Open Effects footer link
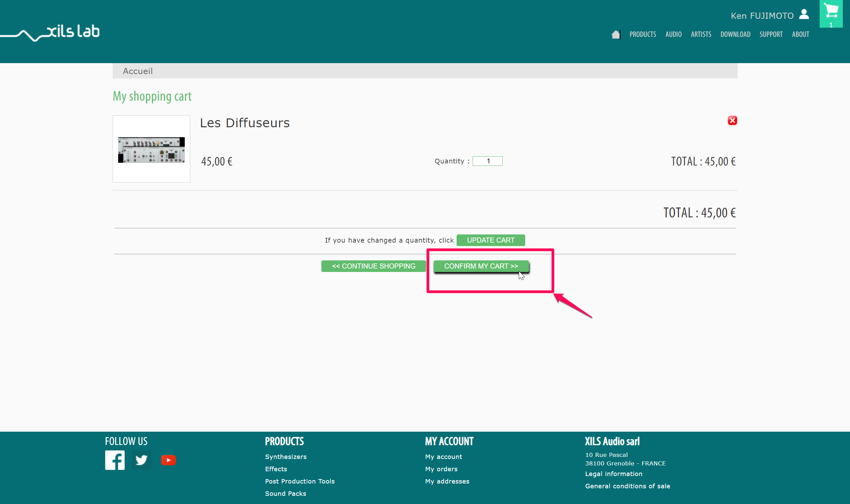 pyautogui.click(x=276, y=469)
